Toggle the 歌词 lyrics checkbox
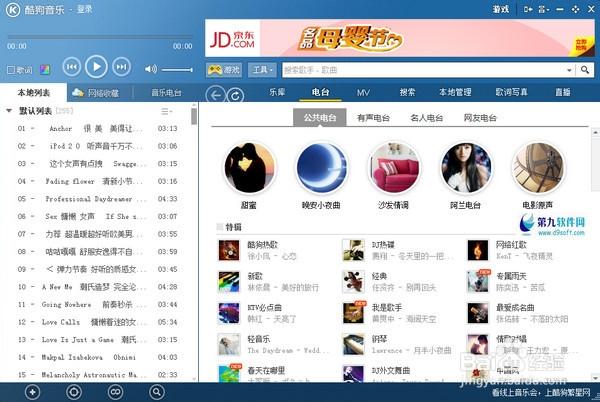The width and height of the screenshot is (600, 402). click(11, 70)
